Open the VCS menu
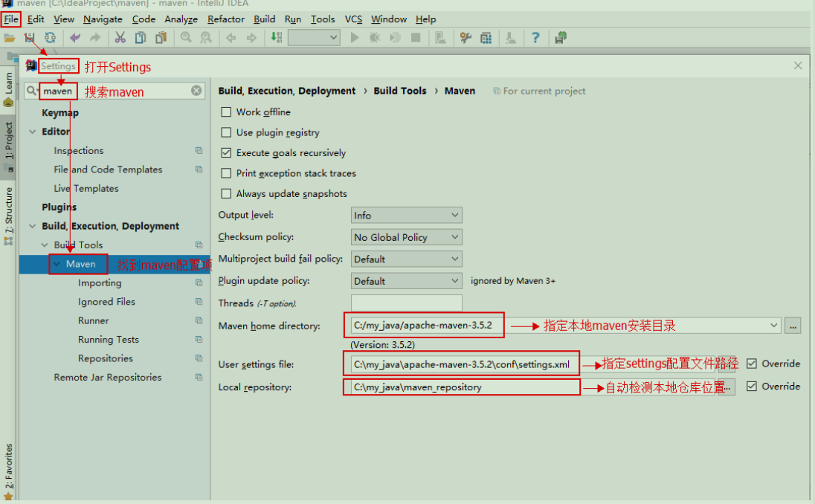The image size is (815, 504). [353, 19]
